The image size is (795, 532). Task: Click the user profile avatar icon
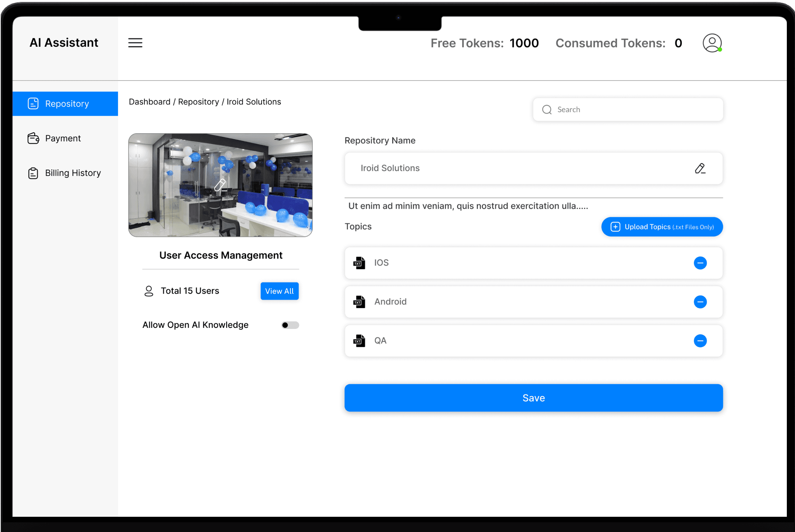pyautogui.click(x=711, y=43)
